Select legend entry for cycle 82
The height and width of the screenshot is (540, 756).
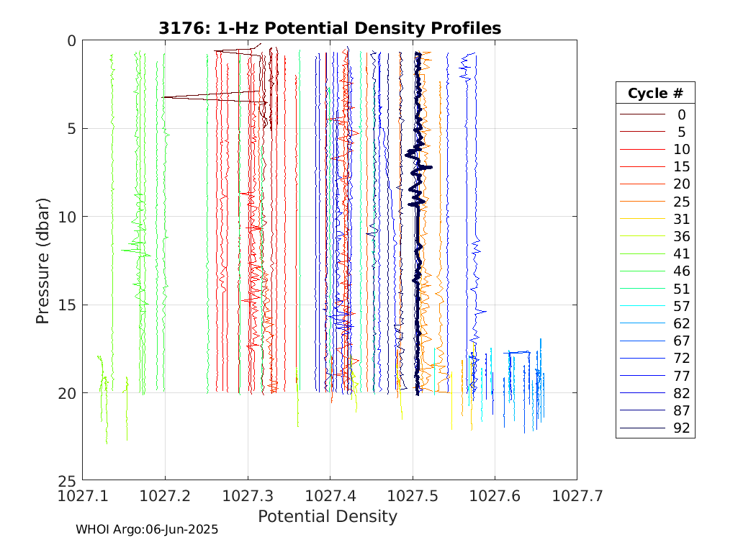pos(655,393)
